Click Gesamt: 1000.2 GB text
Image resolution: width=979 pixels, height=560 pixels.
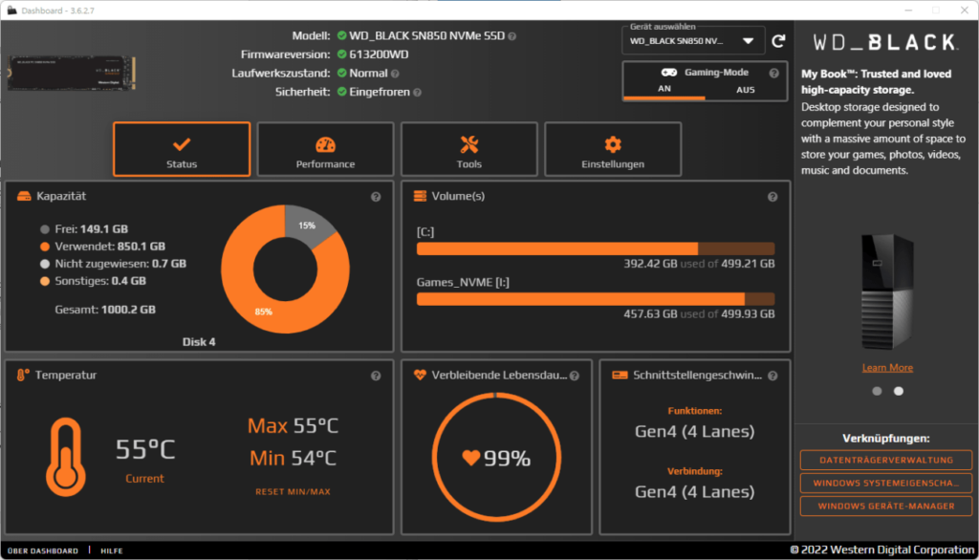(x=105, y=310)
